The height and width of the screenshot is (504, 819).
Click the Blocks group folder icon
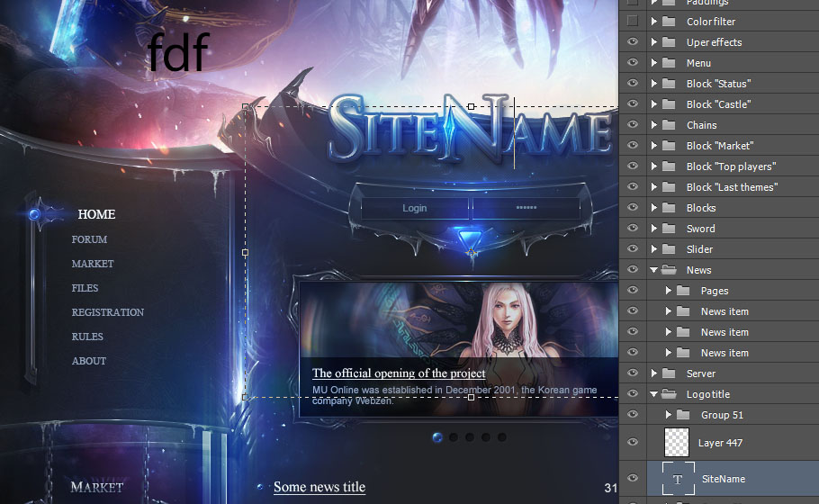pos(669,208)
